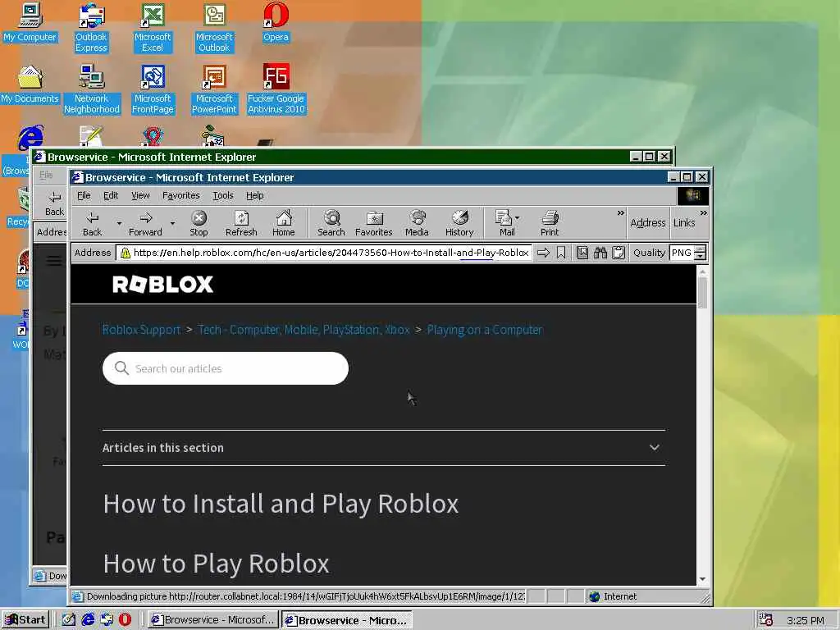Open Network Neighborhood desktop icon

92,89
